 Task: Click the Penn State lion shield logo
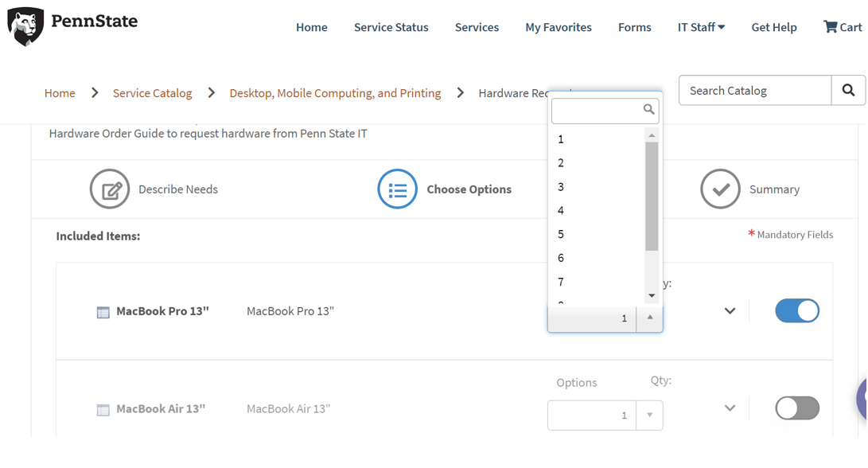click(25, 26)
